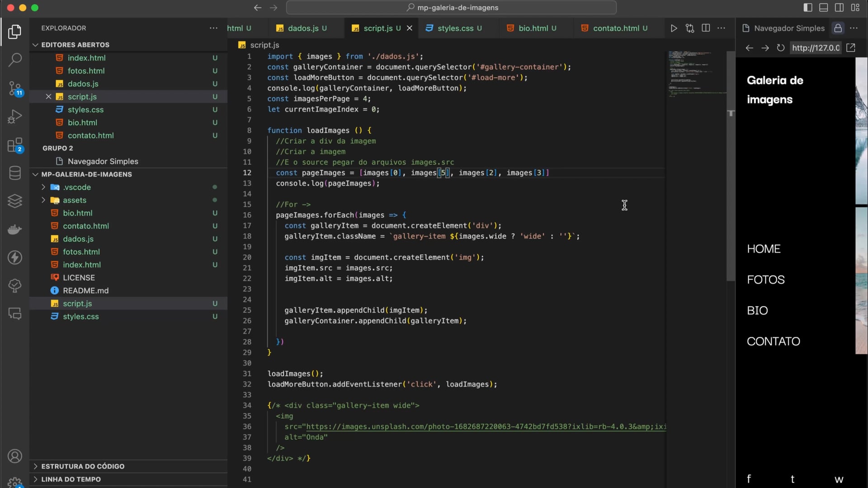868x488 pixels.
Task: Toggle the secondary sidebar visibility
Action: point(839,8)
